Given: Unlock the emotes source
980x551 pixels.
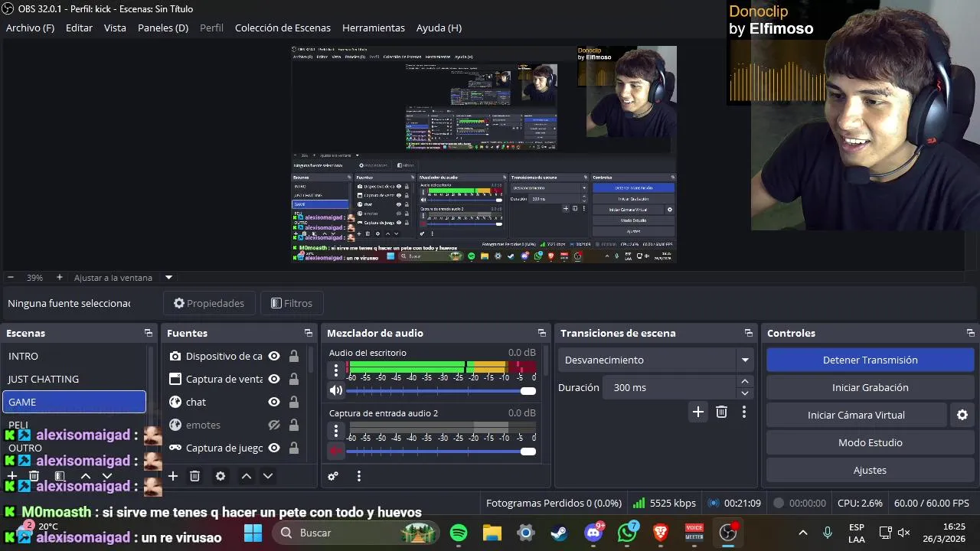Looking at the screenshot, I should pos(294,425).
